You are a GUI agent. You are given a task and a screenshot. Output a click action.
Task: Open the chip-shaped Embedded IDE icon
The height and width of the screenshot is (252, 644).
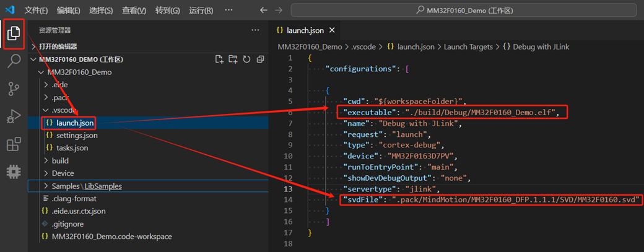coord(13,173)
